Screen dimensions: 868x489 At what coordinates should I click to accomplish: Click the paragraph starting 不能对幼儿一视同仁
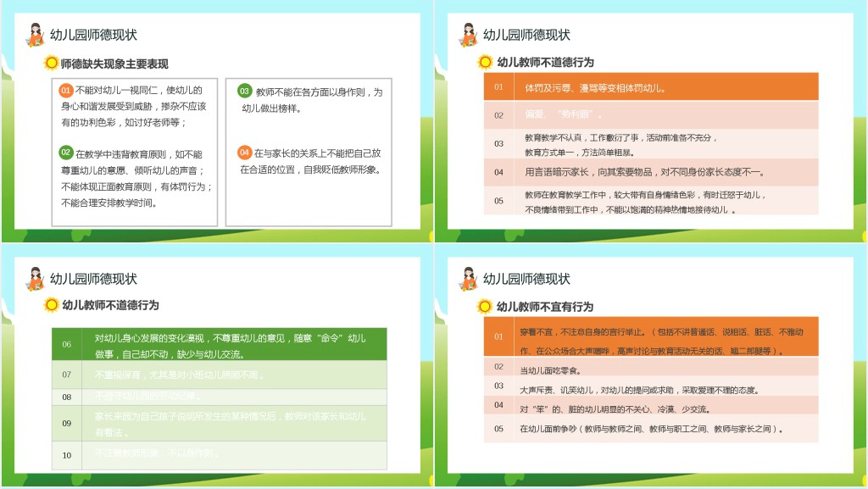[133, 106]
